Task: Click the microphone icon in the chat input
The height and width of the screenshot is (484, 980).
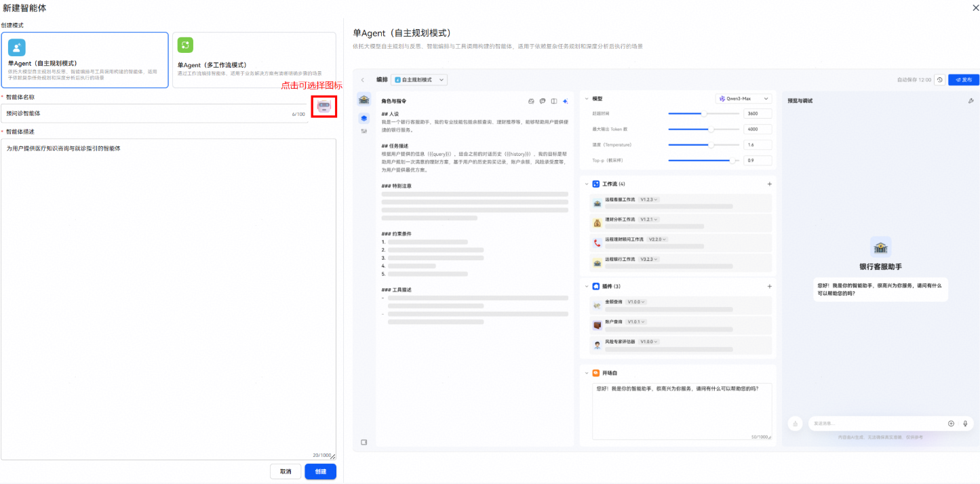Action: click(965, 424)
